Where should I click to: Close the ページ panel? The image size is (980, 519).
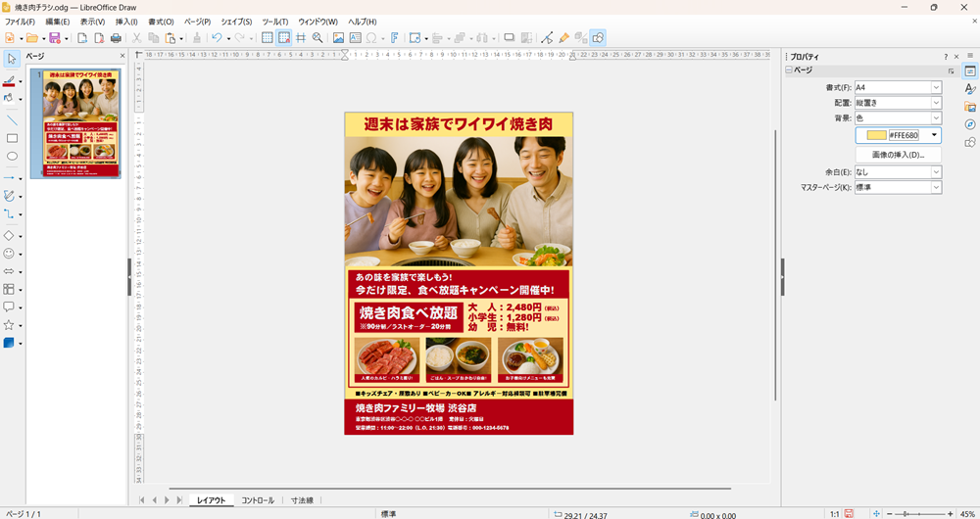tap(122, 56)
